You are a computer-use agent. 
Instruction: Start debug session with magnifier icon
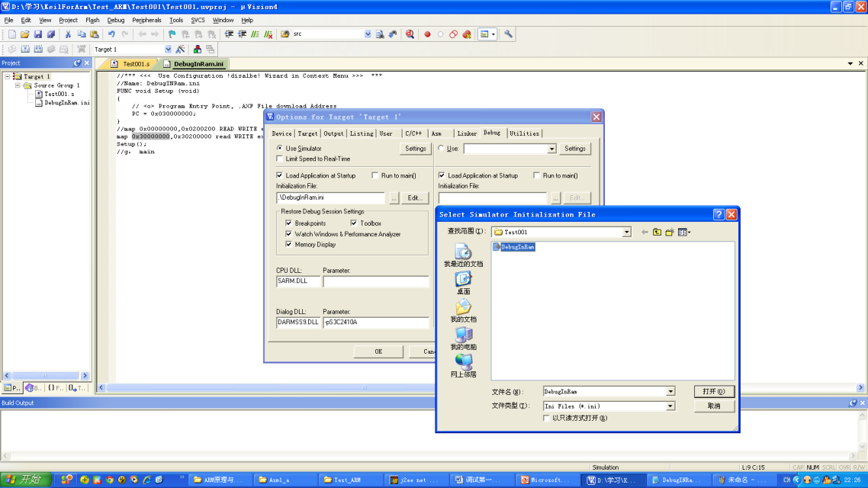click(410, 34)
